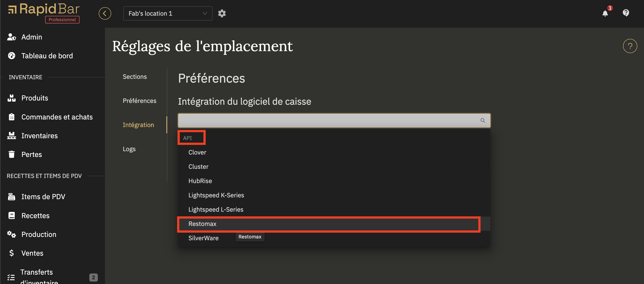This screenshot has width=644, height=284.
Task: Open Produits page
Action: coord(35,98)
